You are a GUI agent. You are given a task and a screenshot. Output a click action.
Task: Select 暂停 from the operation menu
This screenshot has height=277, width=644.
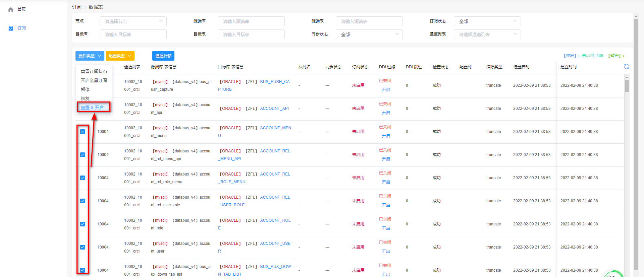click(x=85, y=89)
